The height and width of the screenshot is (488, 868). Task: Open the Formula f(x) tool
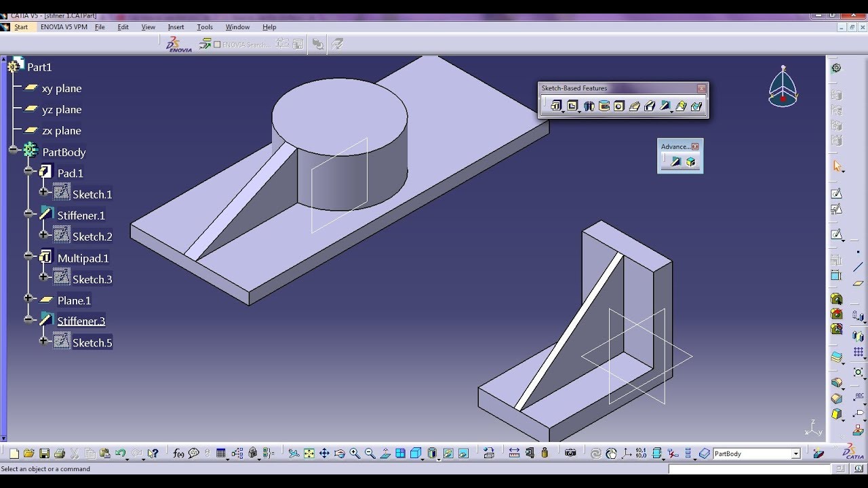click(178, 453)
